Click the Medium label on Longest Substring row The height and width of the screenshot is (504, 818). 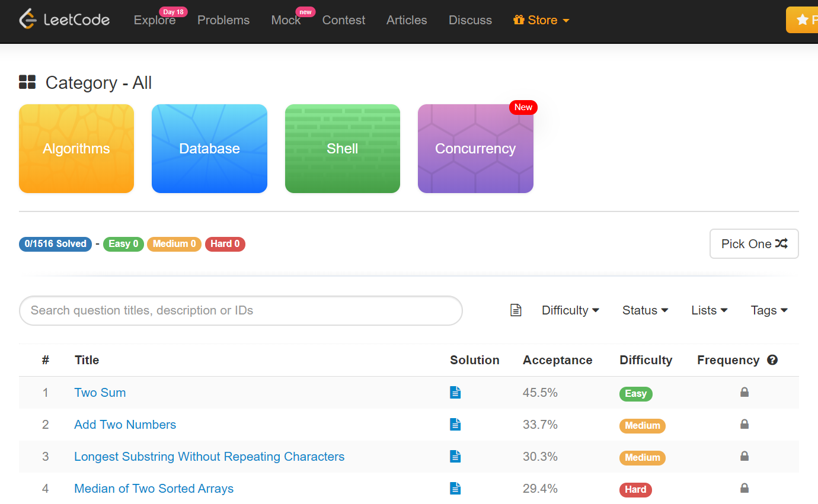click(x=643, y=458)
